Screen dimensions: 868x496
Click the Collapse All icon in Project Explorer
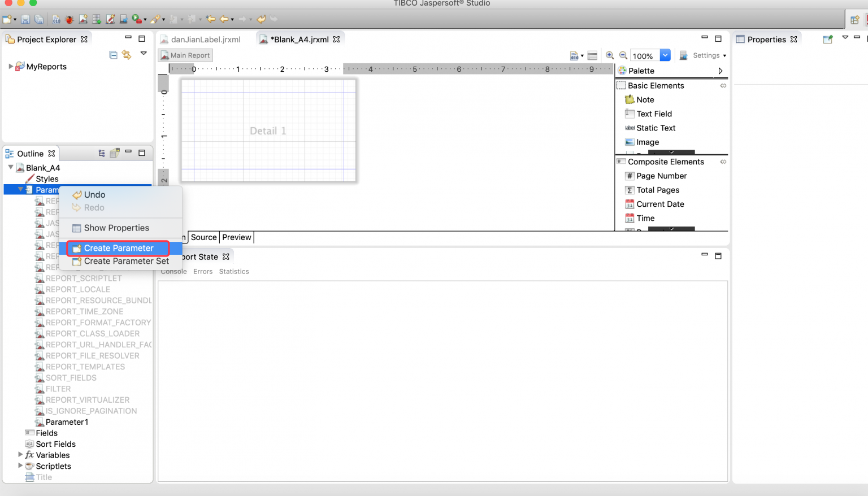point(113,55)
